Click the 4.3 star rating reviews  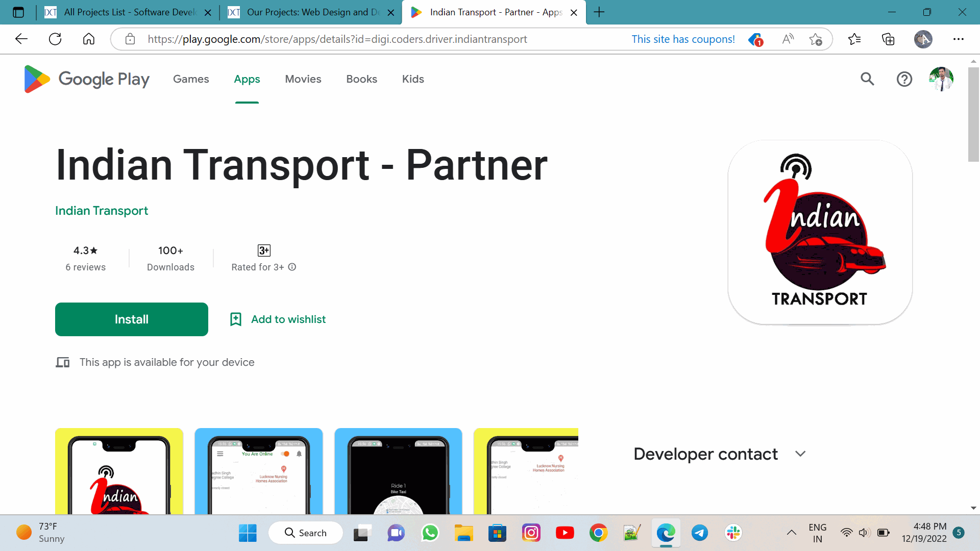[85, 258]
